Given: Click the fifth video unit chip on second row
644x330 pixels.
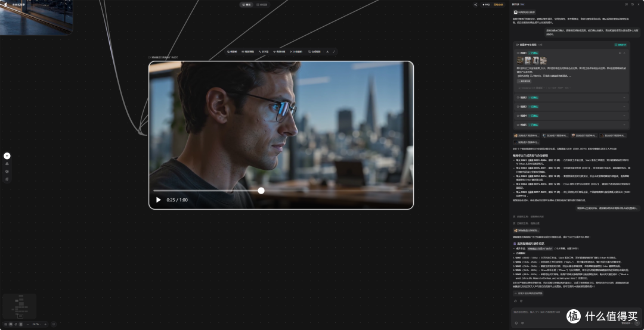Looking at the screenshot, I should click(x=526, y=142).
